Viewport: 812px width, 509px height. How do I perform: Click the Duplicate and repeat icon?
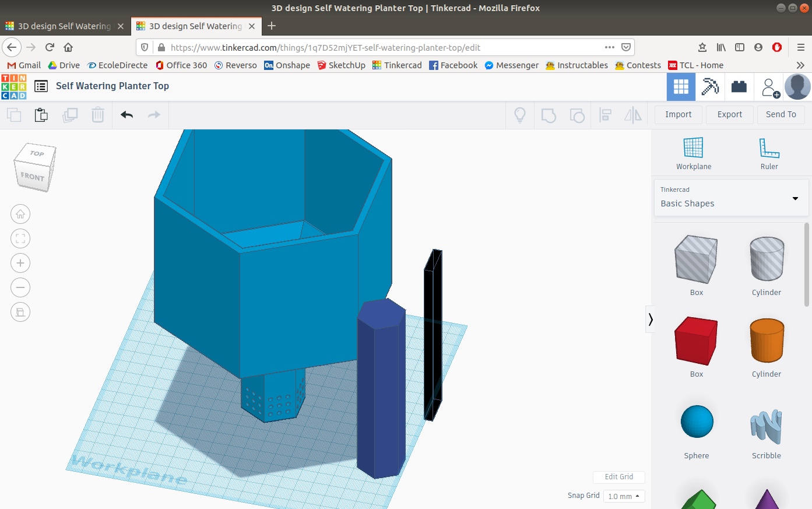pyautogui.click(x=70, y=115)
